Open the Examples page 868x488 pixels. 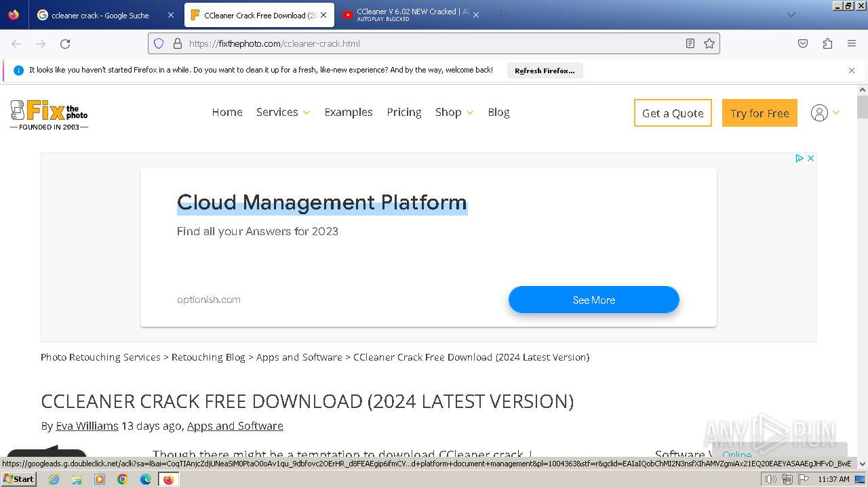349,112
